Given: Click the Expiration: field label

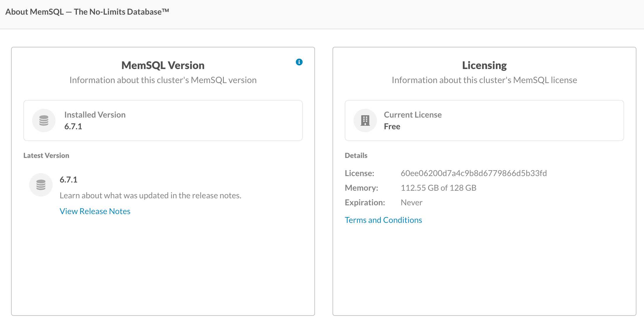Looking at the screenshot, I should 365,202.
